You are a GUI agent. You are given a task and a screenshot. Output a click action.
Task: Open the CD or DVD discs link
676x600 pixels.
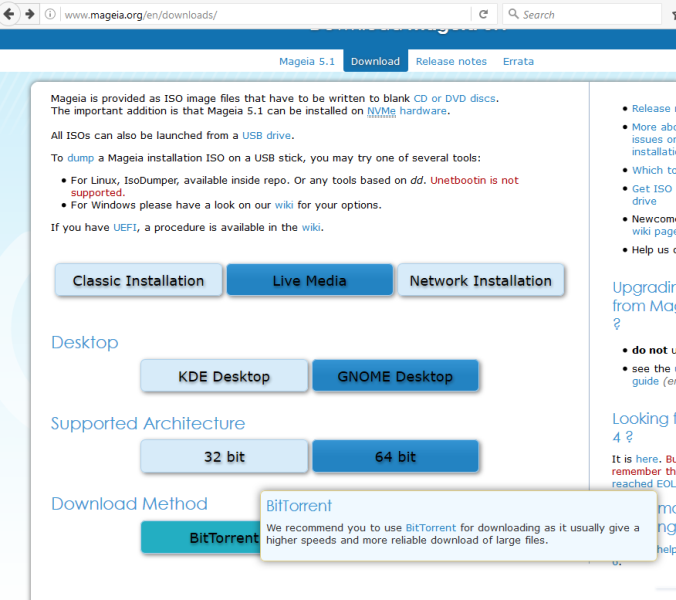(454, 98)
